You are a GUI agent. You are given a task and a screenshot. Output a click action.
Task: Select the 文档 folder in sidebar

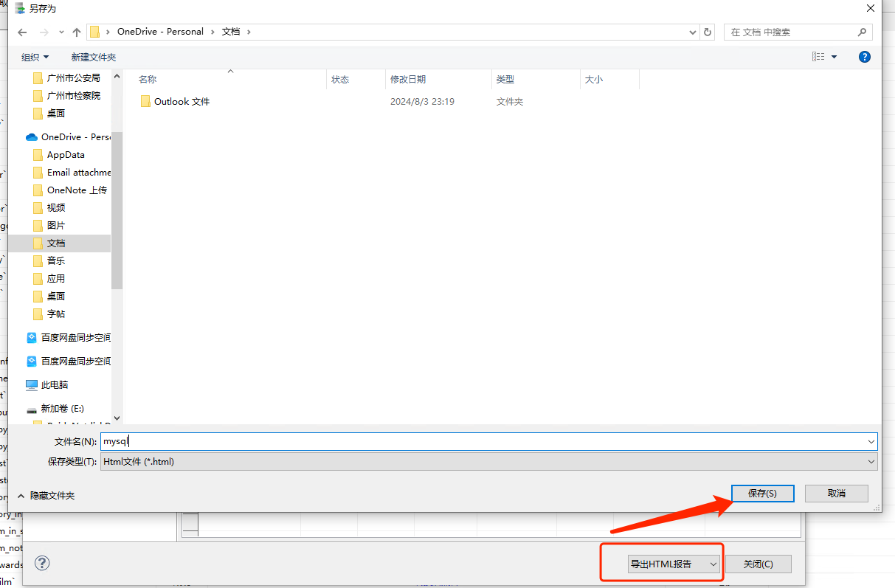click(x=60, y=243)
